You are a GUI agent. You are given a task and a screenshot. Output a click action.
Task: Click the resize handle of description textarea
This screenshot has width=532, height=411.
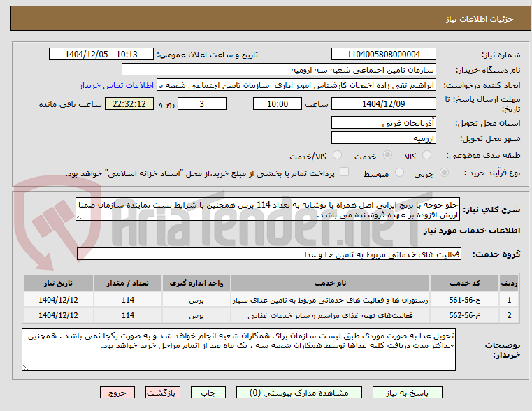79,217
